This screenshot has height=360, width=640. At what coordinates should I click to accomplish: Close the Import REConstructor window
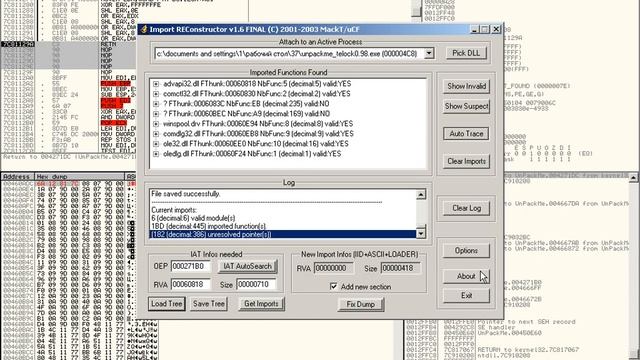[x=496, y=29]
